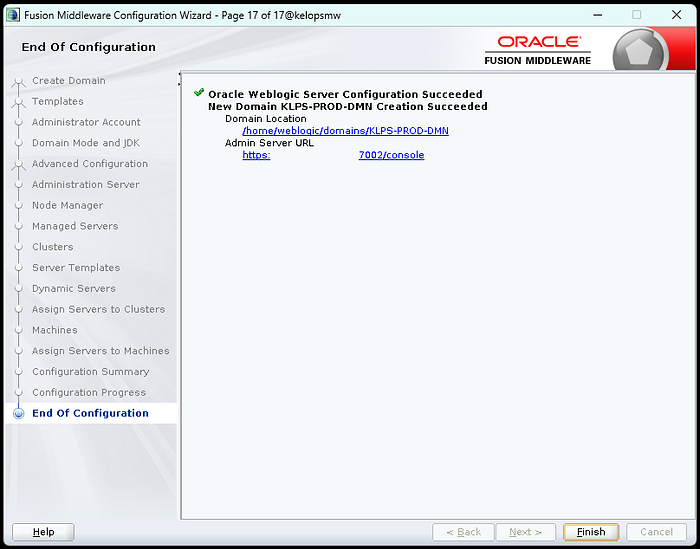Select Advanced Configuration step
700x549 pixels.
(x=90, y=164)
